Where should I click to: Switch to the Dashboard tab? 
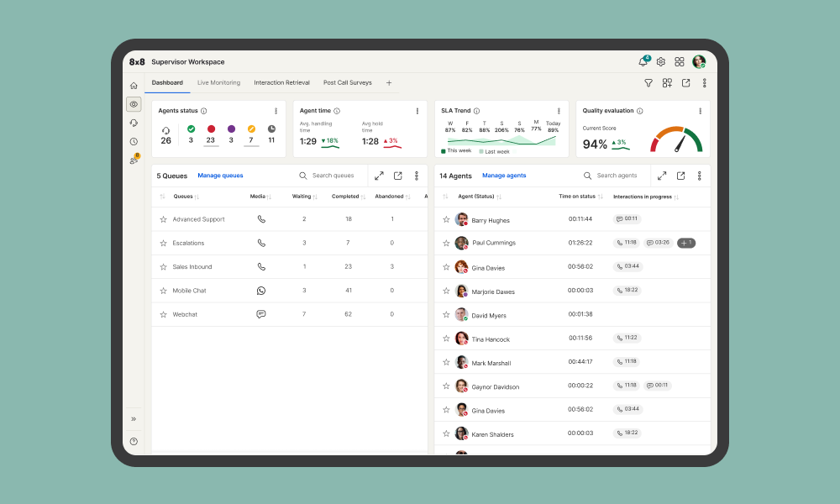click(x=167, y=82)
